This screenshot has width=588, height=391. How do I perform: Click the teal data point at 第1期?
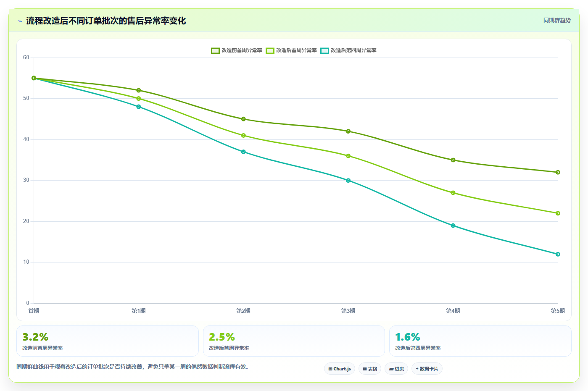point(139,107)
